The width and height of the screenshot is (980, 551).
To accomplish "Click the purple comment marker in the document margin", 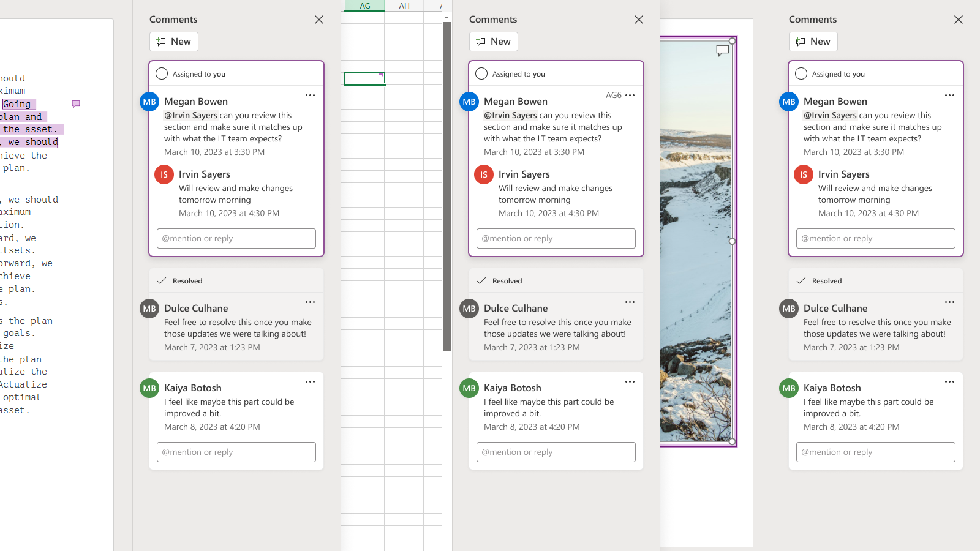I will (76, 104).
